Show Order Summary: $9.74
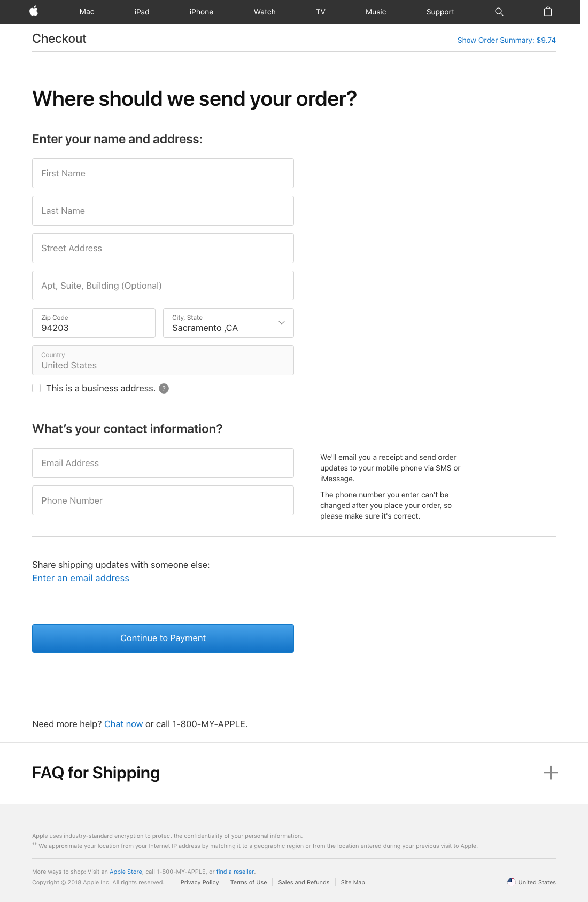 pyautogui.click(x=506, y=40)
